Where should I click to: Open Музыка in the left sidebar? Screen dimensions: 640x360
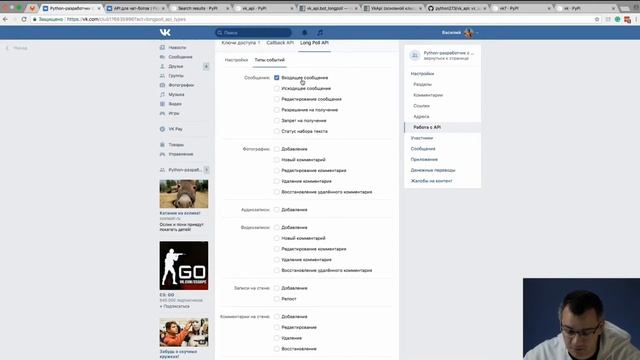(176, 94)
